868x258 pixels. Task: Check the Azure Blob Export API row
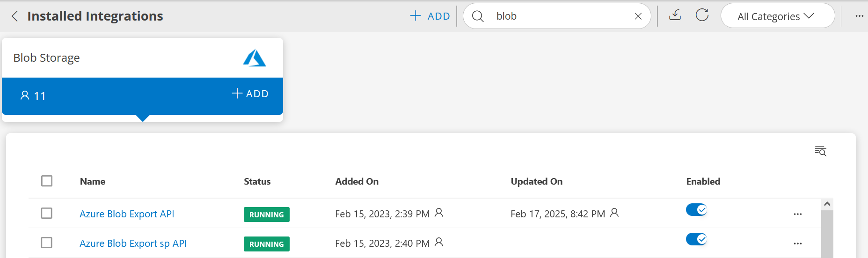[47, 213]
